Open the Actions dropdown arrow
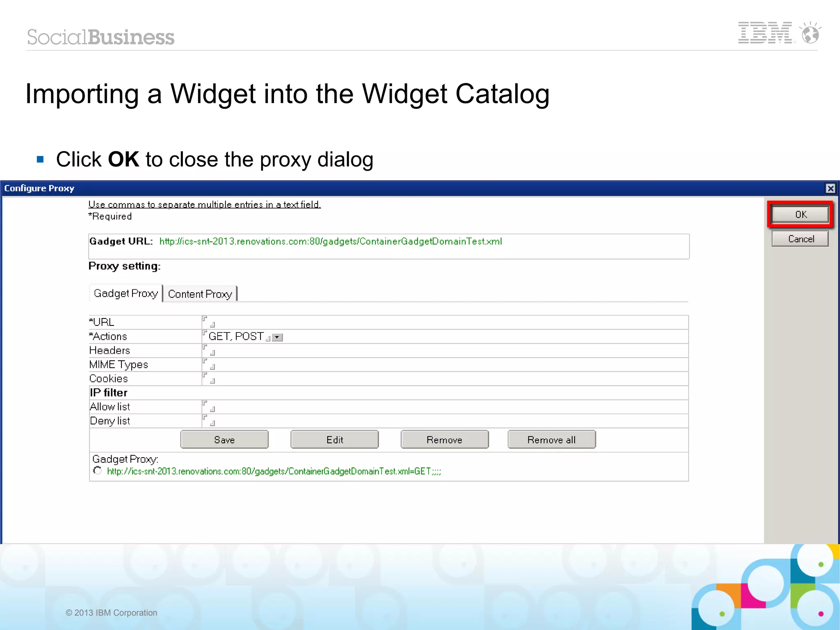 click(x=277, y=337)
